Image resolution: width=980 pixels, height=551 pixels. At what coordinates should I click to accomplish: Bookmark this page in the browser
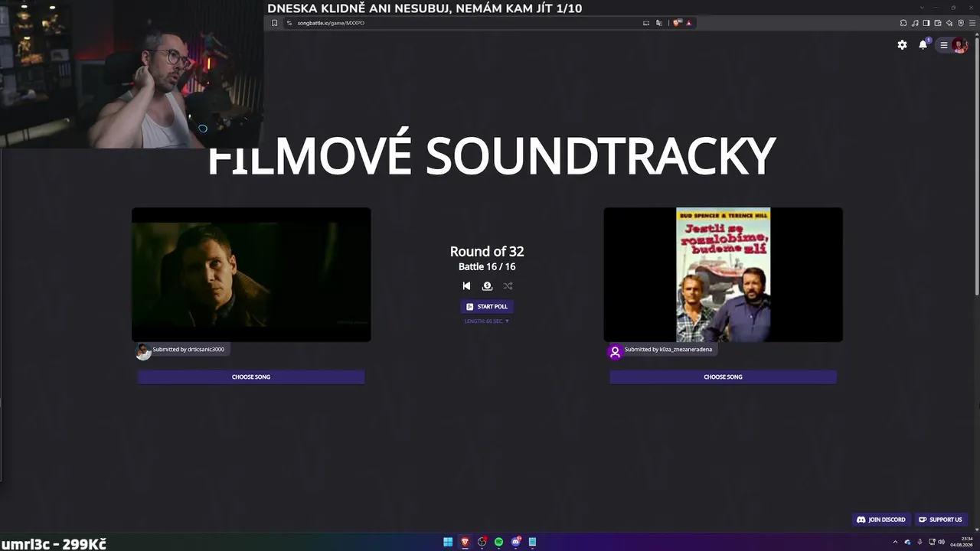pyautogui.click(x=274, y=23)
